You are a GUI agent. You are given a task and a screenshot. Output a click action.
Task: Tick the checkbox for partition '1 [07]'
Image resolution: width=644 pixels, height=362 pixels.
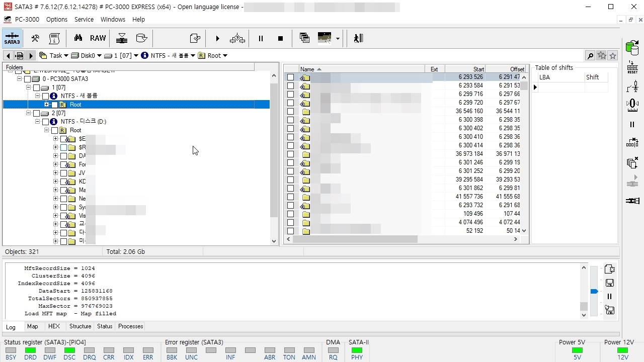(36, 87)
